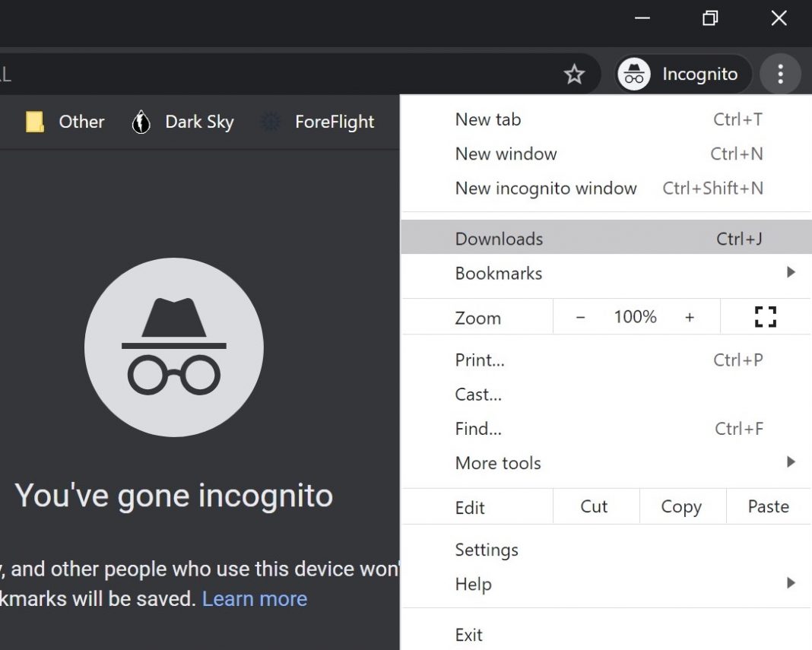Select New tab from the menu
This screenshot has width=812, height=650.
(607, 119)
